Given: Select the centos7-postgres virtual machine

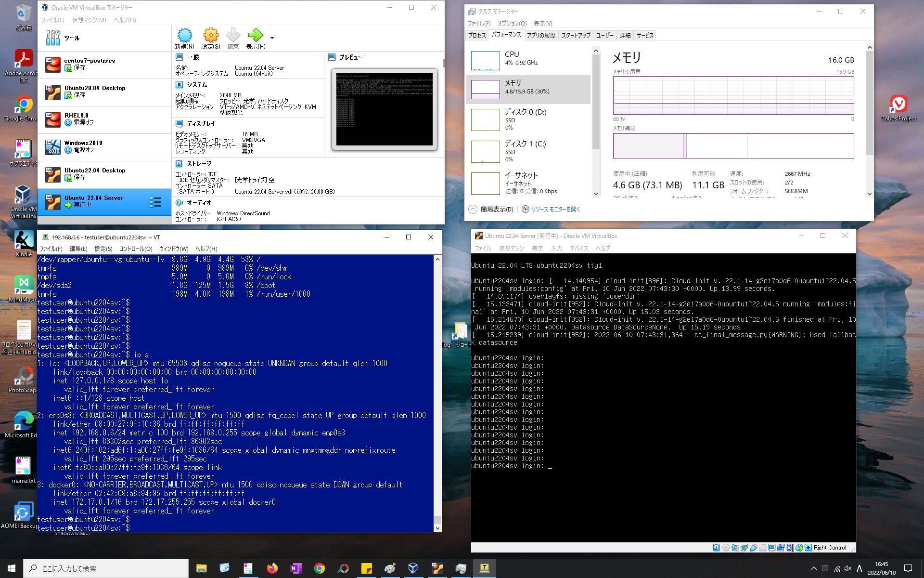Looking at the screenshot, I should [104, 65].
